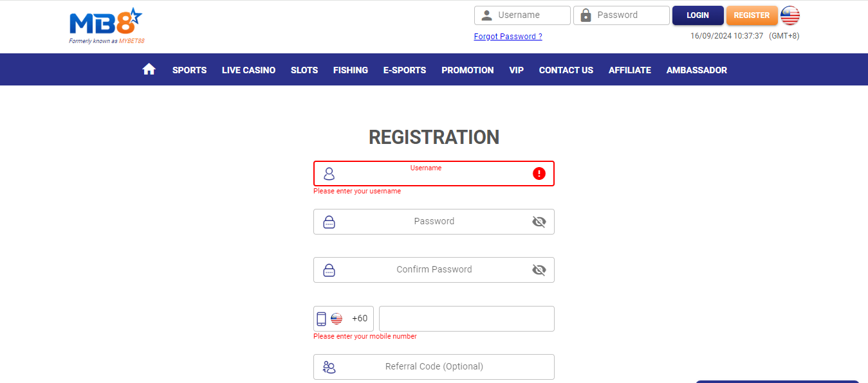The image size is (868, 383).
Task: Open the SPORTS menu item
Action: tap(189, 69)
